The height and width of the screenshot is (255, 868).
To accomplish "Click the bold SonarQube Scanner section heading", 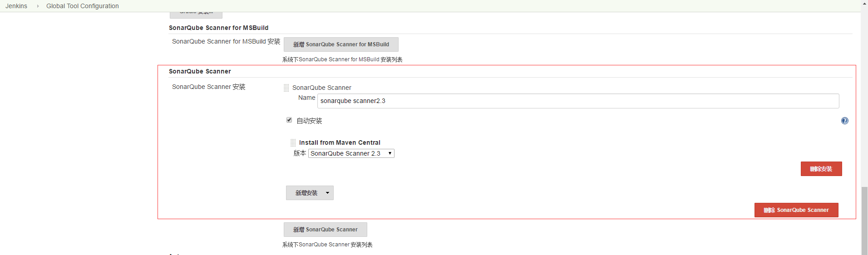I will (200, 71).
